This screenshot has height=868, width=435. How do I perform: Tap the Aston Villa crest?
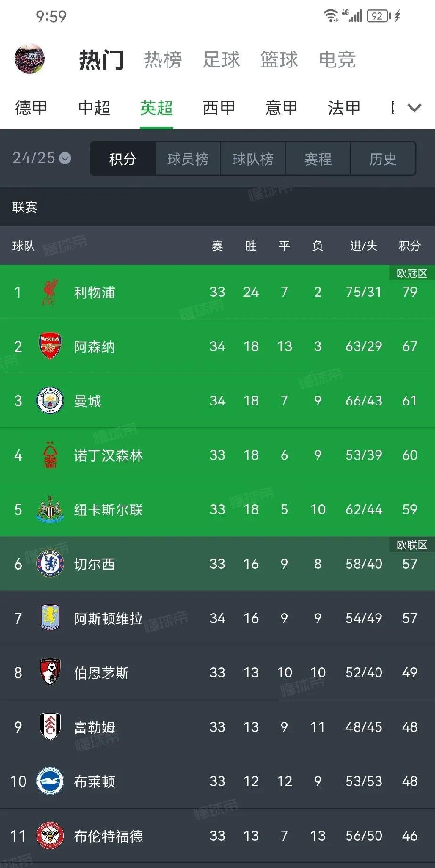click(x=50, y=618)
